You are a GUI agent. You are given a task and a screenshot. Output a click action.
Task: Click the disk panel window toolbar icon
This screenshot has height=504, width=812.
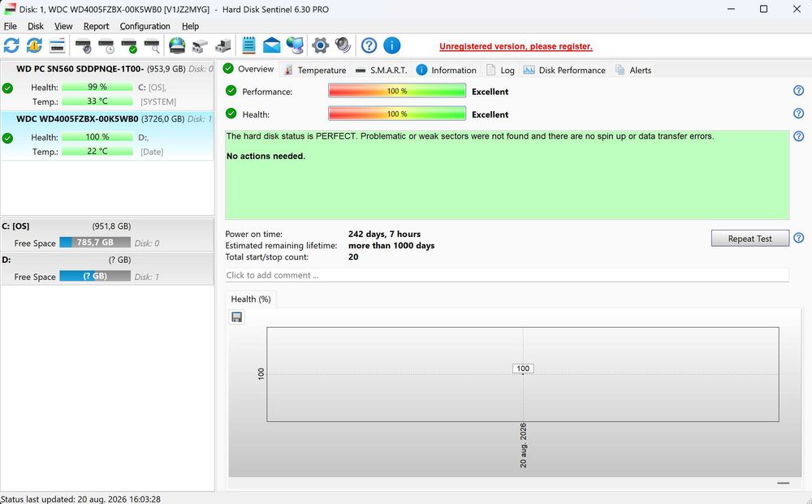coord(57,45)
